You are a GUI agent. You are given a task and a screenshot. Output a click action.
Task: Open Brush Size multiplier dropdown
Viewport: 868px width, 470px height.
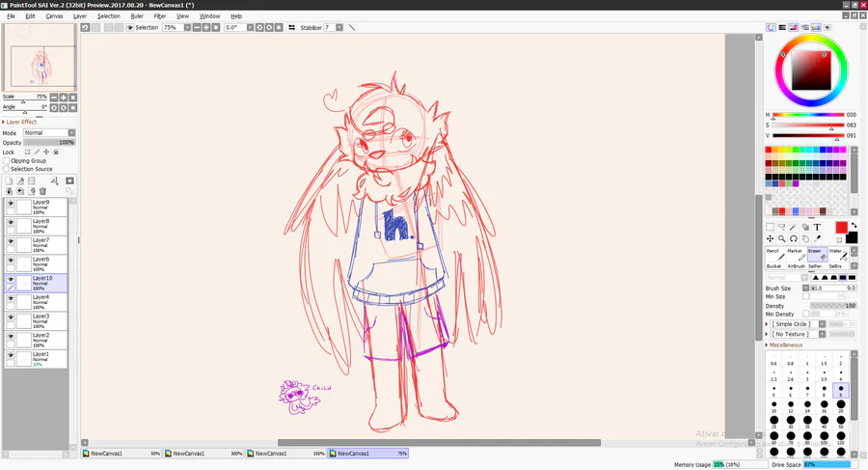point(806,289)
